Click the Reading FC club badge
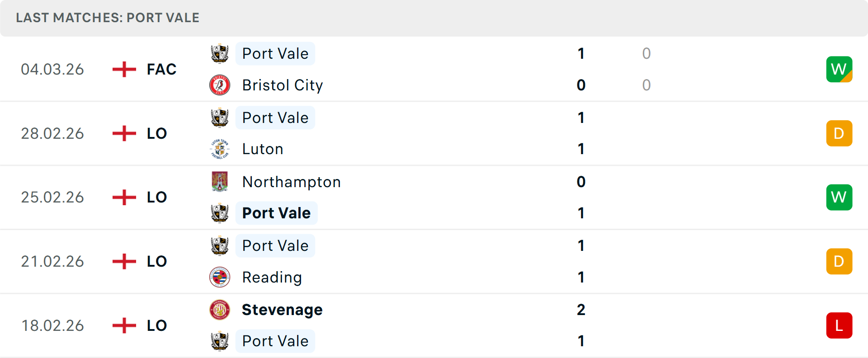Image resolution: width=868 pixels, height=358 pixels. click(220, 278)
